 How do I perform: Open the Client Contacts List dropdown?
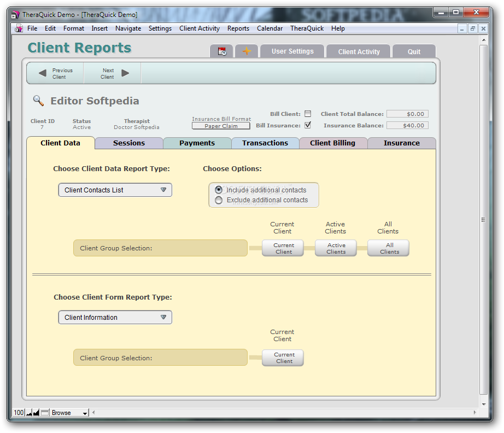click(x=115, y=190)
